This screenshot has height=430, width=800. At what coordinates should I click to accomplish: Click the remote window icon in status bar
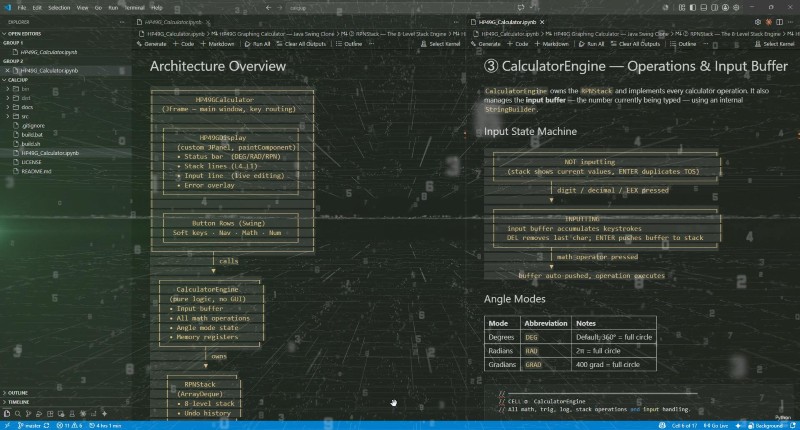7,425
